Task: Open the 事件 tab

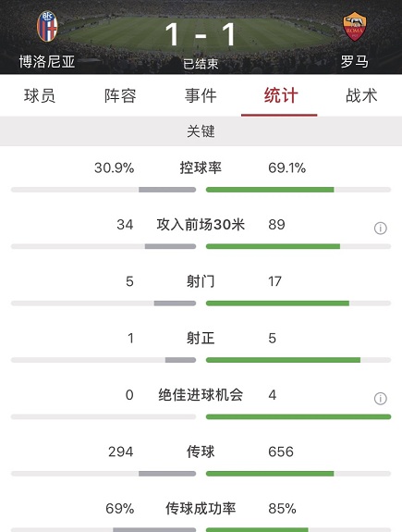Action: pos(201,95)
